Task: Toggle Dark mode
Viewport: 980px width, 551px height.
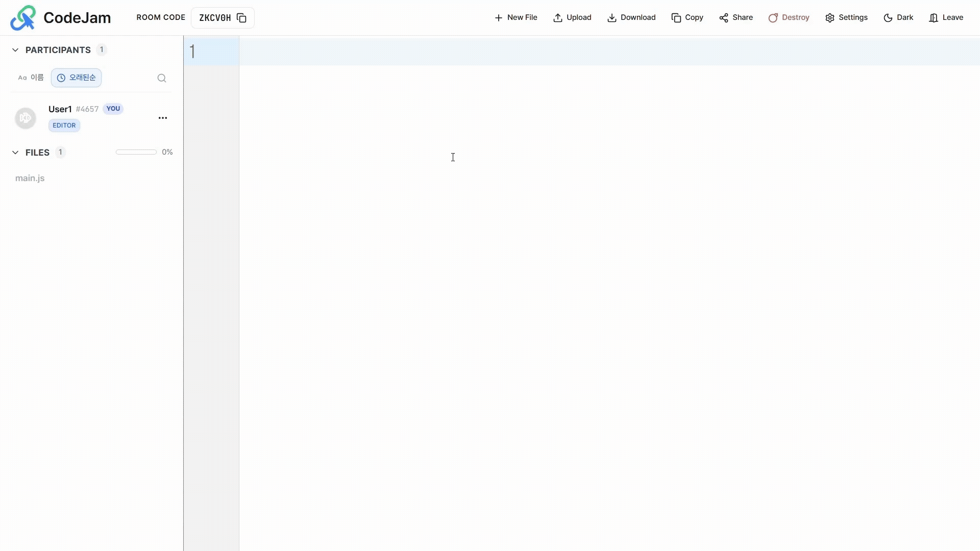Action: pos(898,18)
